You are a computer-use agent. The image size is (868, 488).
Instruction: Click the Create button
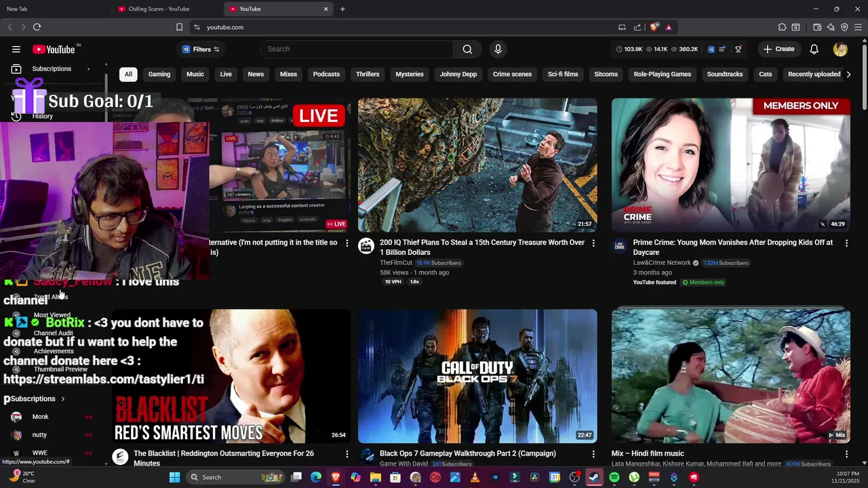[778, 49]
